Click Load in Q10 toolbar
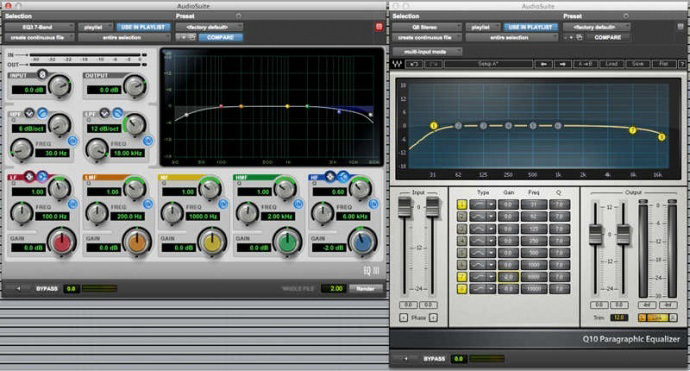 611,64
